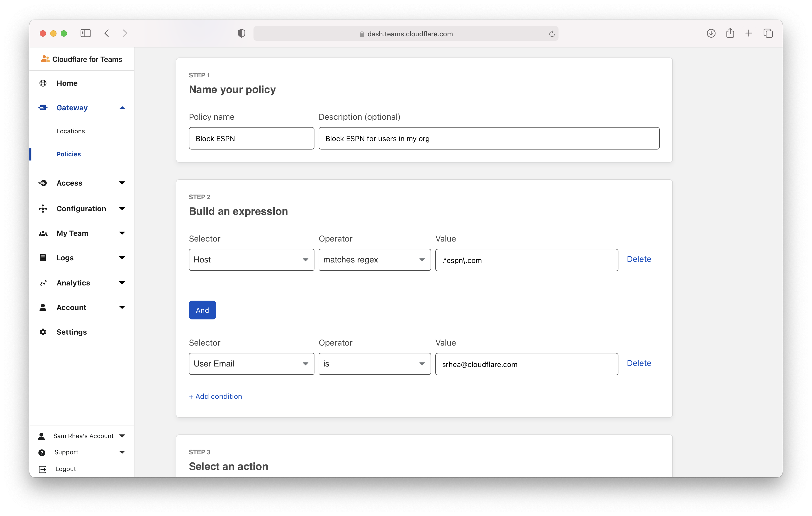Go to Locations under Gateway
The image size is (812, 516).
70,131
